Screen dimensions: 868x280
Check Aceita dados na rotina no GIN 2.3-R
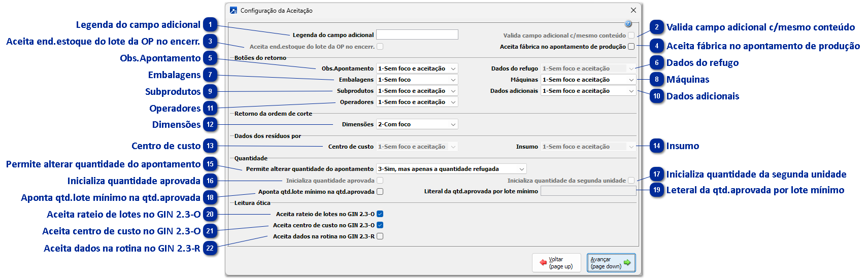coord(380,236)
